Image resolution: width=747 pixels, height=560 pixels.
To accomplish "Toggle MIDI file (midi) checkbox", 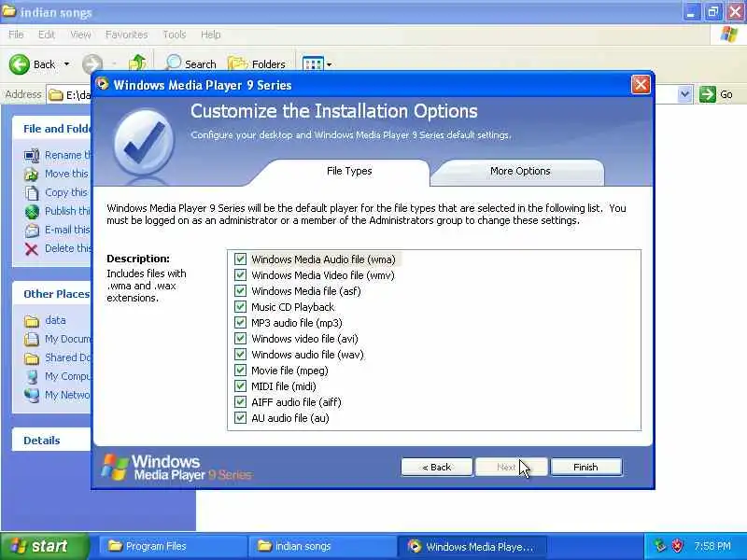I will (240, 386).
